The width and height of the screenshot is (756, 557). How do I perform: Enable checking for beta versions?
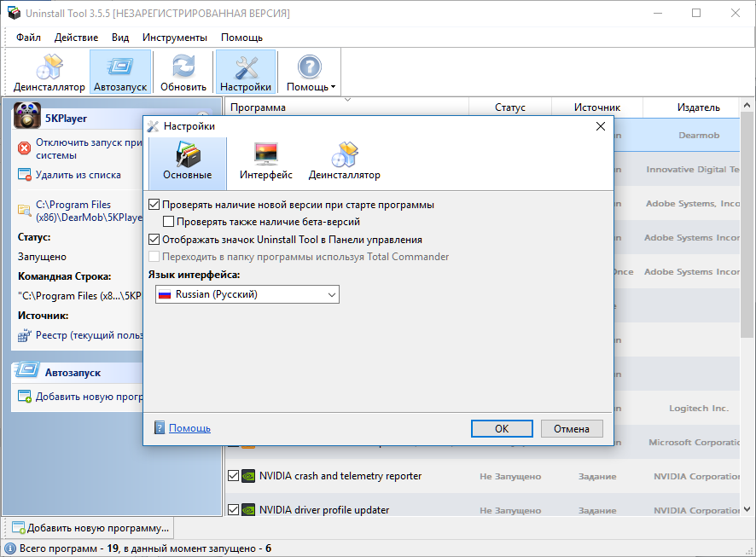pyautogui.click(x=169, y=222)
